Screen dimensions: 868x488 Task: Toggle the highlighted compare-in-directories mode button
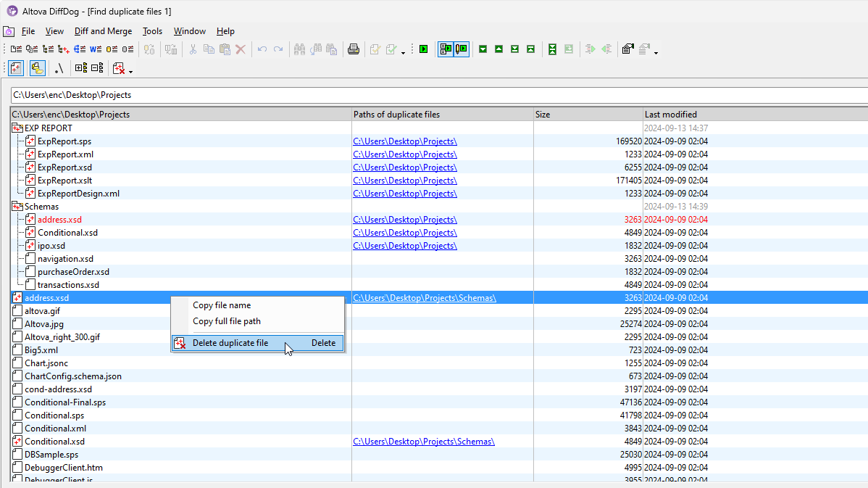point(445,49)
